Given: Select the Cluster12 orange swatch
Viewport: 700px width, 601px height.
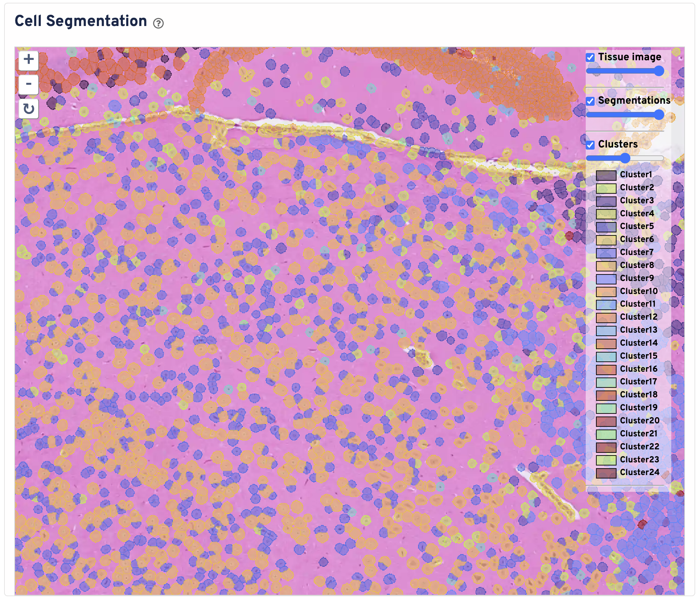Looking at the screenshot, I should (x=606, y=317).
